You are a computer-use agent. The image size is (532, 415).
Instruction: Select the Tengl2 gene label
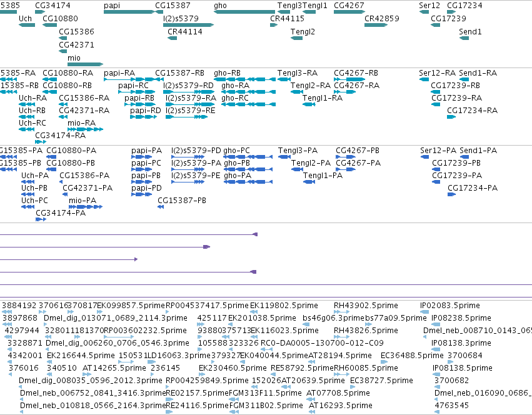click(x=303, y=31)
